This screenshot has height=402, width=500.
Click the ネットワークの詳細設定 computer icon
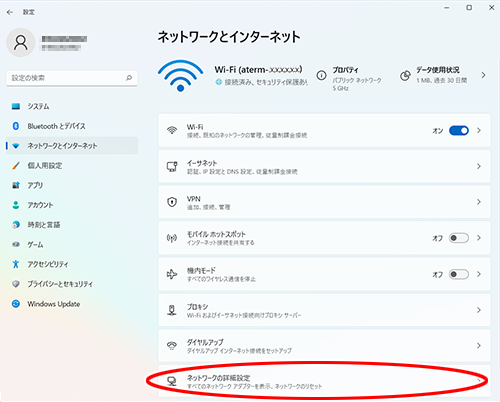tap(172, 381)
